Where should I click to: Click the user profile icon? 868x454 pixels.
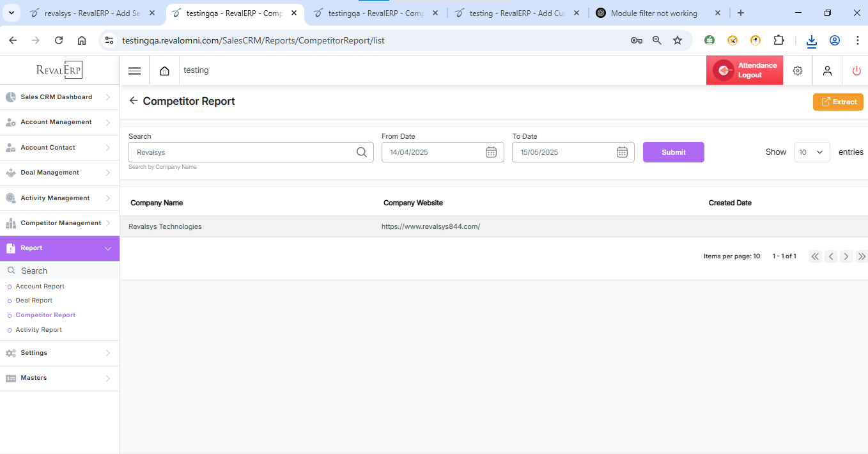pyautogui.click(x=827, y=71)
